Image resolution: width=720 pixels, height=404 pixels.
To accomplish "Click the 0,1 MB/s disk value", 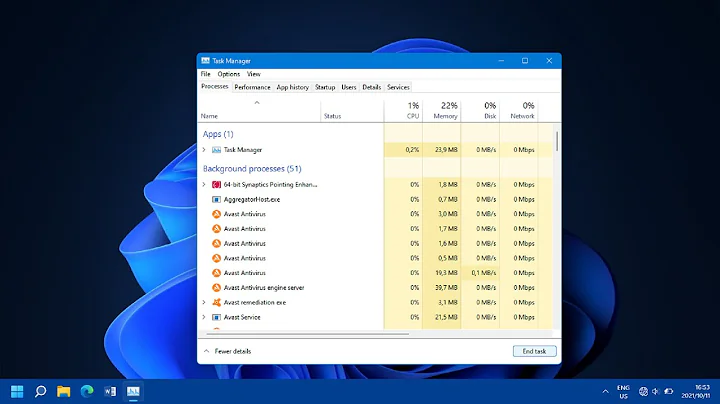I will point(484,273).
